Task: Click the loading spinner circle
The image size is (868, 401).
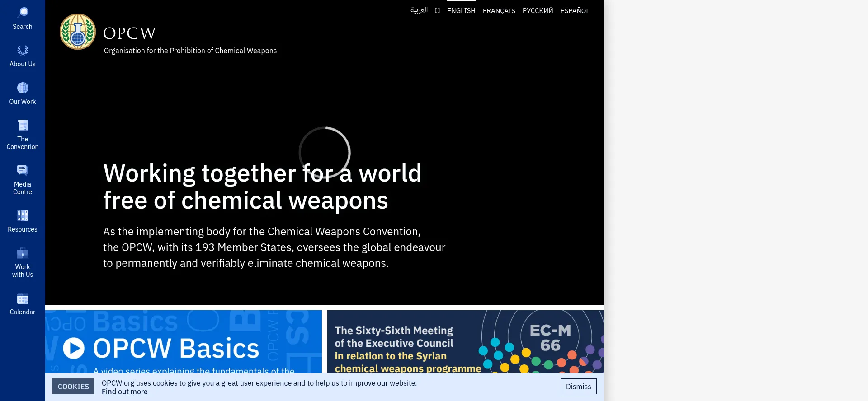Action: click(x=325, y=153)
